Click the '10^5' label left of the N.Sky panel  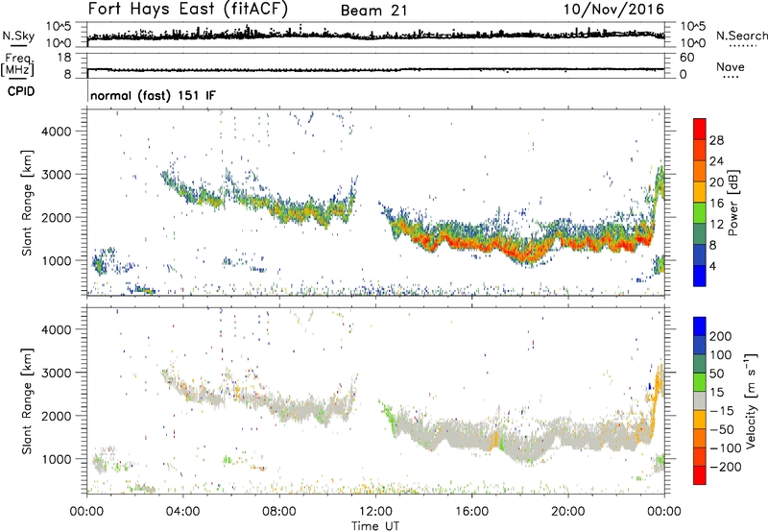[59, 27]
